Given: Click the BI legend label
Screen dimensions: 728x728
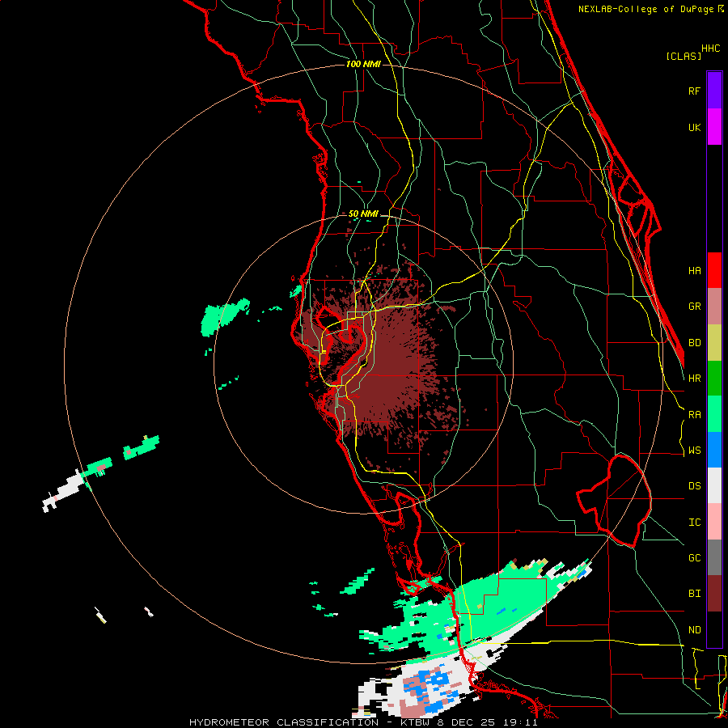Looking at the screenshot, I should [694, 594].
